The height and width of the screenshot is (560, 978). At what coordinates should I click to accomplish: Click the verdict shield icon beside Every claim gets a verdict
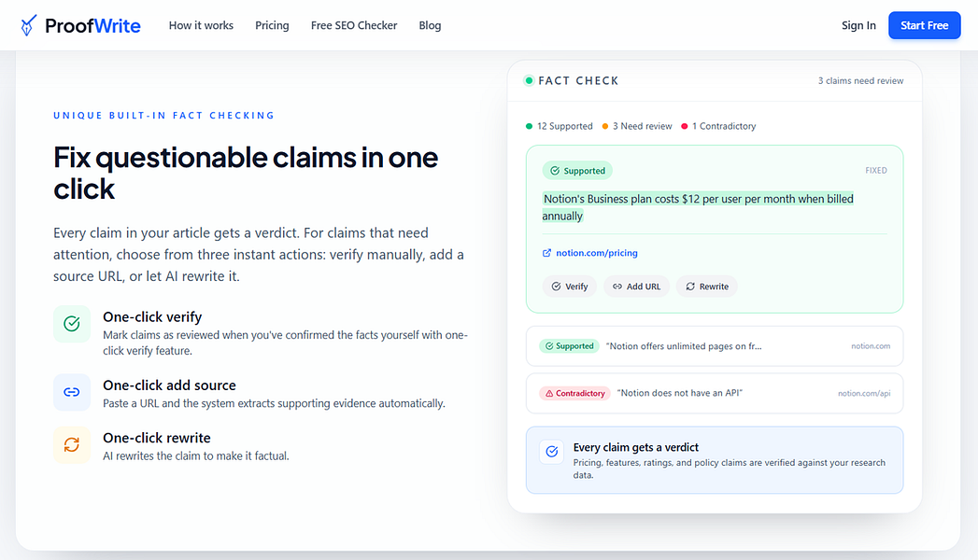click(x=552, y=452)
